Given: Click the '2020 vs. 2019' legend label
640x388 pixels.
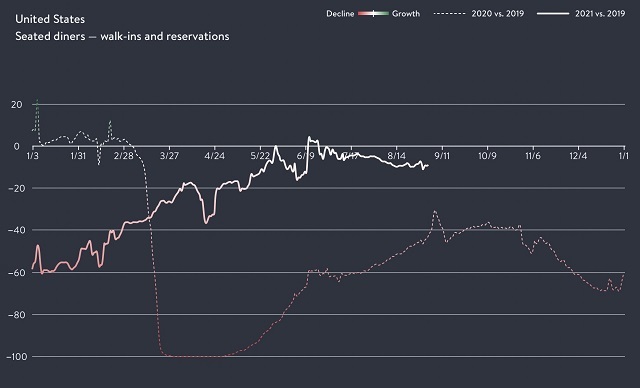Looking at the screenshot, I should (498, 13).
